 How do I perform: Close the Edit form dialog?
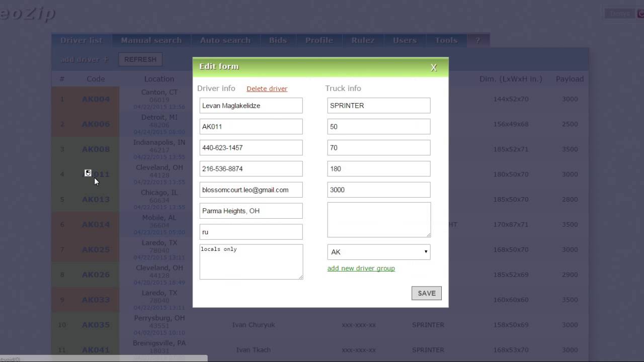pos(434,68)
